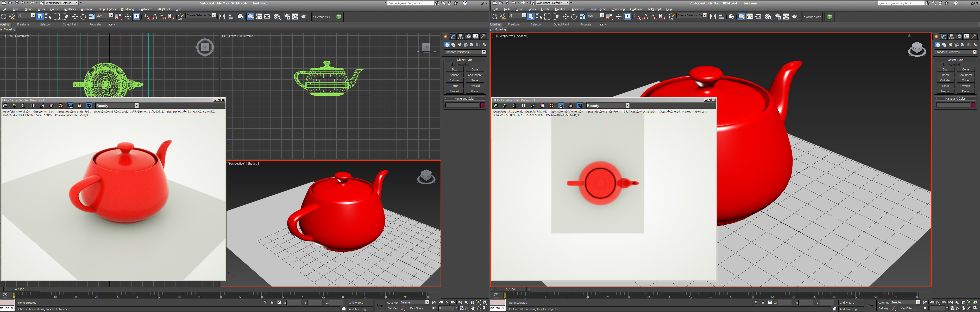Pause render in right OctaneRender Viewport
Viewport: 980px width, 312px height.
pos(524,106)
